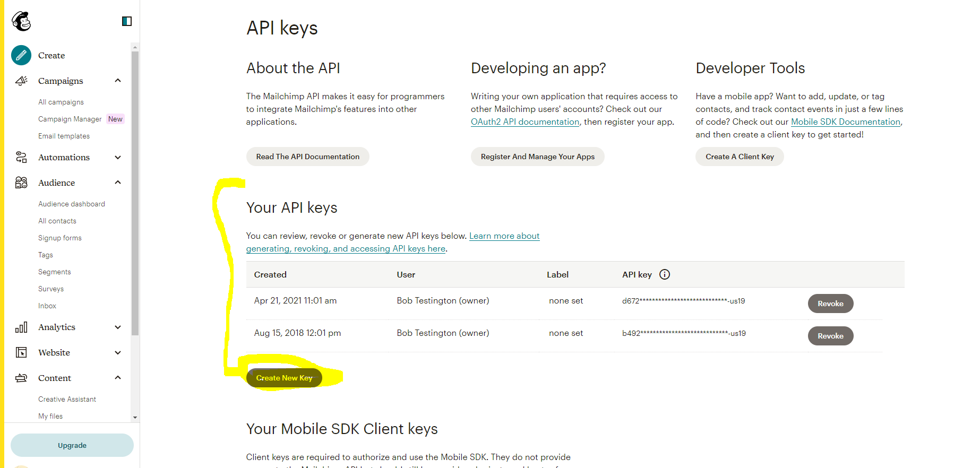Collapse the Campaigns section
The width and height of the screenshot is (980, 468).
click(117, 80)
